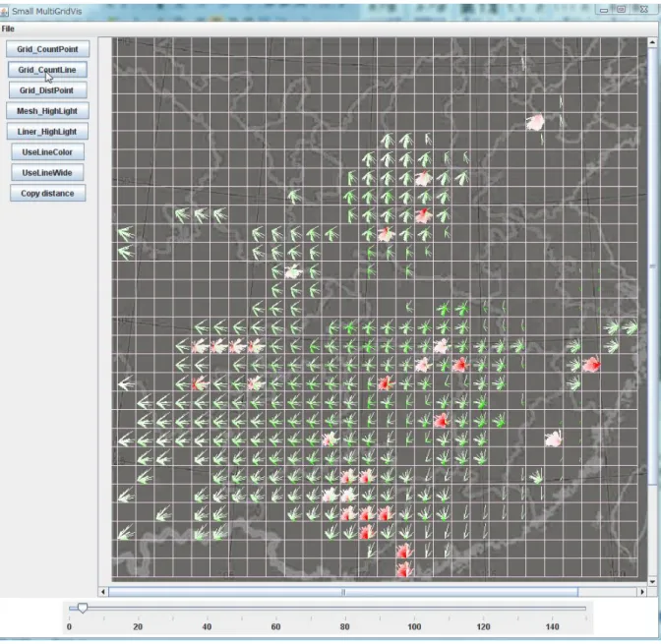Click the vertical scrollbar down arrow
661x644 pixels.
[x=652, y=582]
